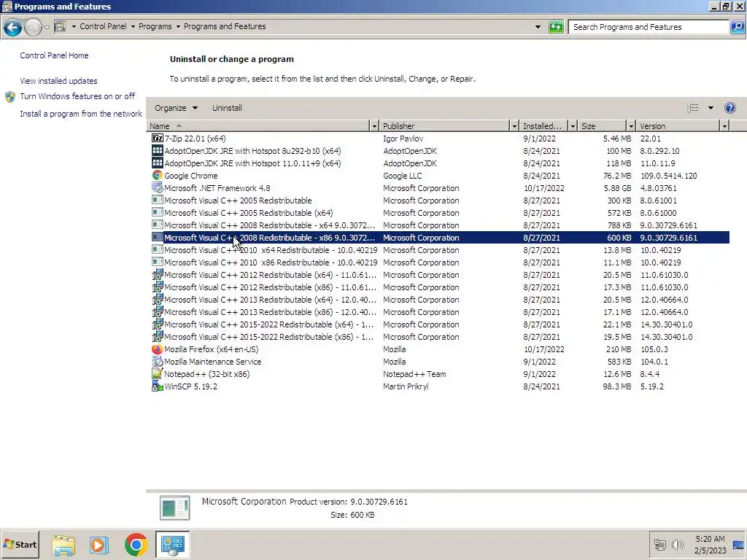Click the taskbar clock showing 5:20 AM
Viewport: 747px width, 560px height.
[710, 545]
